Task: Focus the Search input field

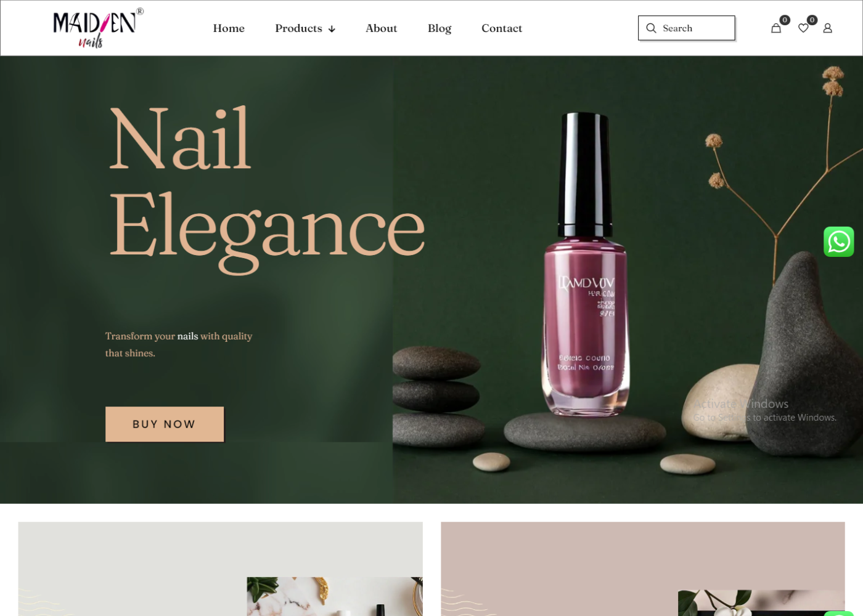Action: (x=687, y=28)
